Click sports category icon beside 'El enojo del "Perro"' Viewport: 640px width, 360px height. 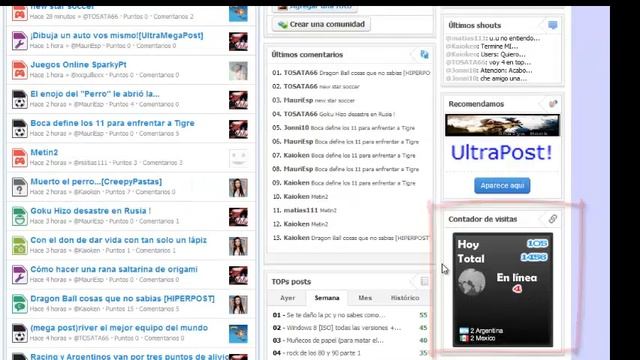pyautogui.click(x=19, y=99)
